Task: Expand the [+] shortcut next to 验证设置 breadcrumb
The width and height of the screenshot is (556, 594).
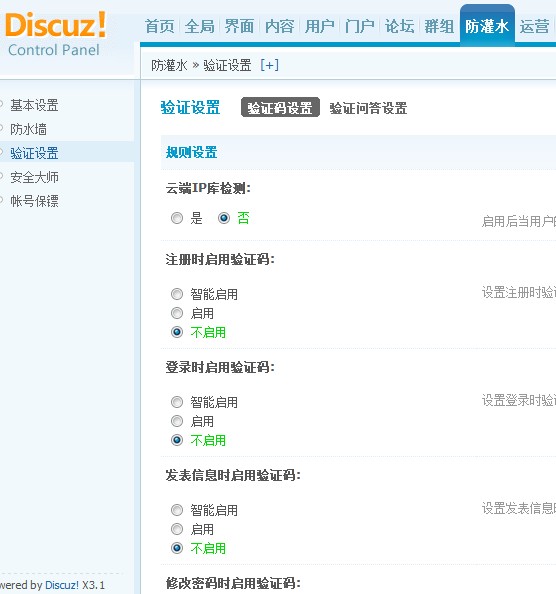Action: (x=269, y=65)
